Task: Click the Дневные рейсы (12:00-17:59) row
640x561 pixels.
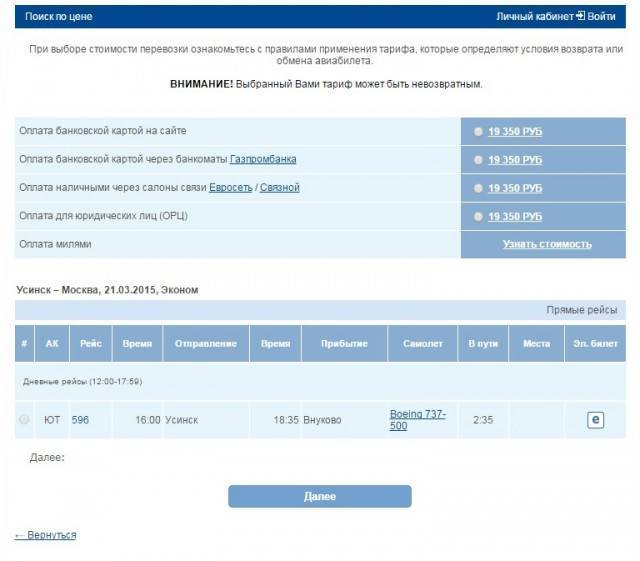Action: tap(320, 382)
